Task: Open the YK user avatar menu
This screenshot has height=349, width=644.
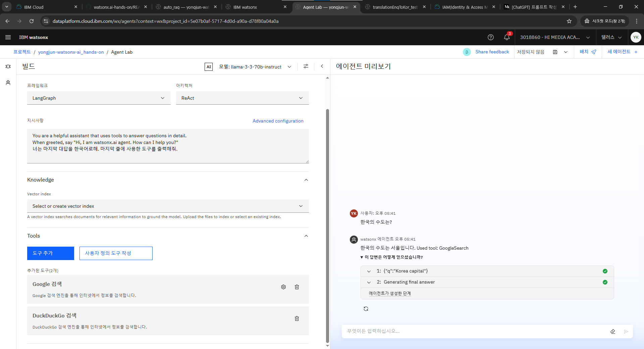Action: pos(636,37)
